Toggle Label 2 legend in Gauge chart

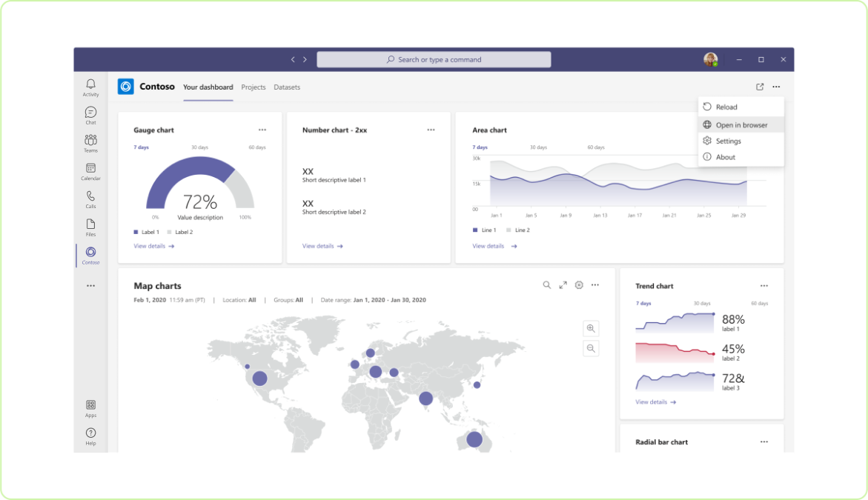point(180,233)
